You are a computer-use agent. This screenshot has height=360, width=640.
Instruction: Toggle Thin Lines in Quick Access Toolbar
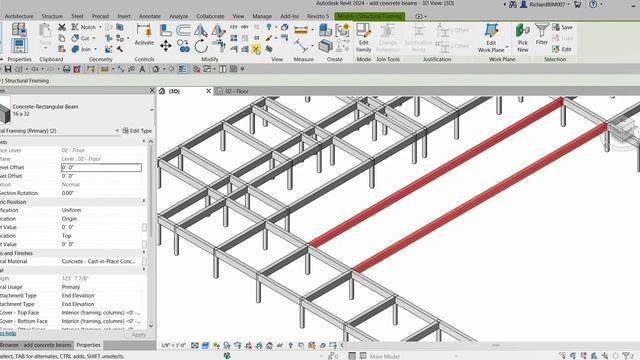pos(182,69)
